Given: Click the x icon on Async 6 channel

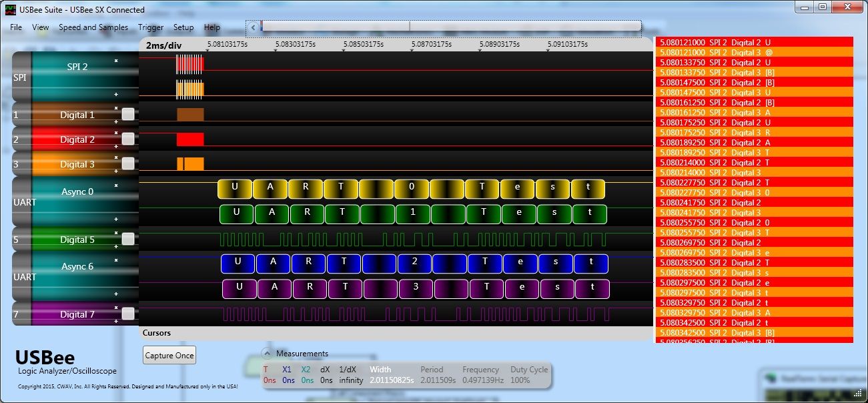Looking at the screenshot, I should 115,260.
